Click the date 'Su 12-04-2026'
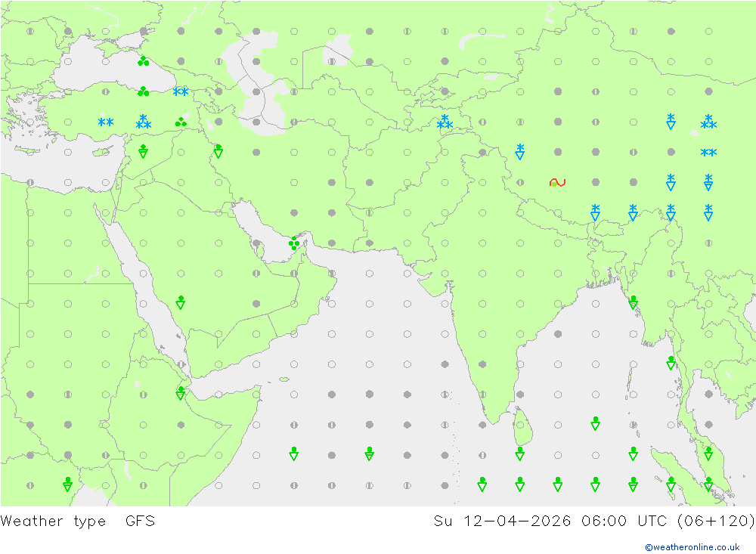The width and height of the screenshot is (756, 554). click(502, 522)
